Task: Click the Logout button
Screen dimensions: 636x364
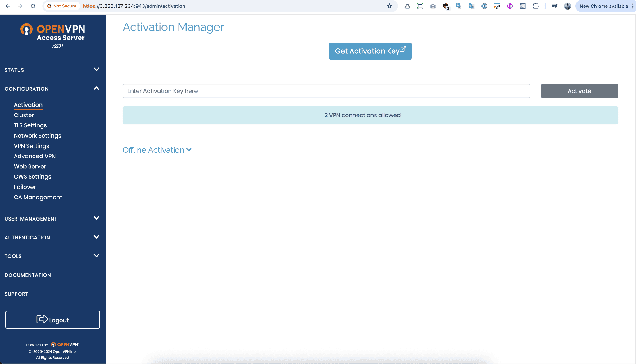Action: [52, 320]
